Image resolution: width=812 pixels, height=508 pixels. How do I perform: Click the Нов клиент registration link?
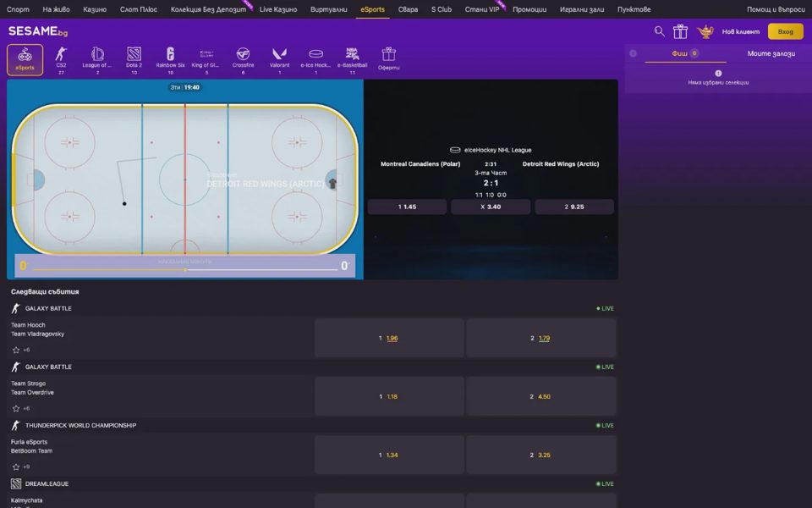[741, 31]
